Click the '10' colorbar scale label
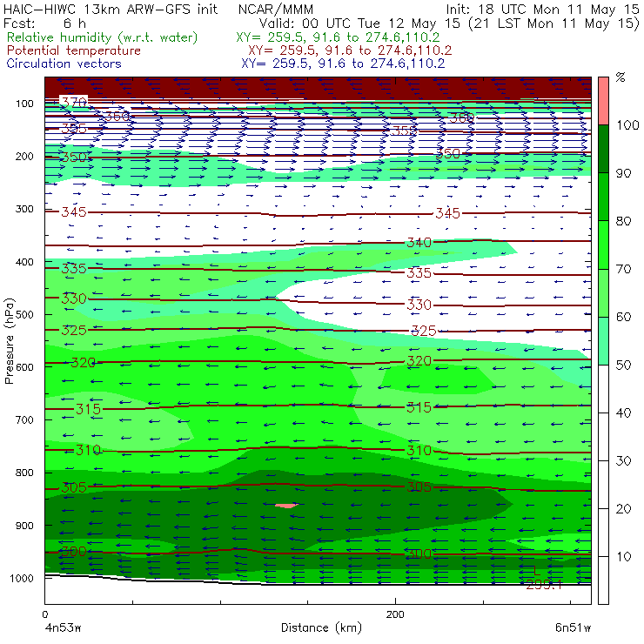The image size is (644, 644). tap(623, 557)
